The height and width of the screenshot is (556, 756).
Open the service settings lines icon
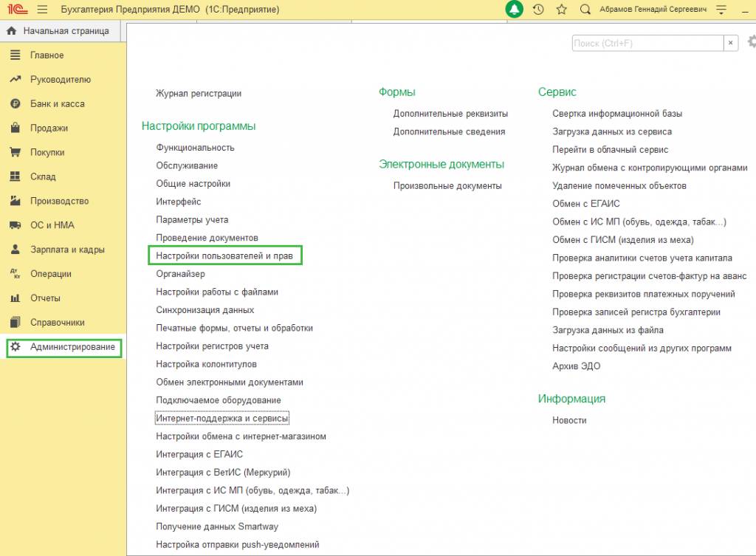[x=721, y=9]
